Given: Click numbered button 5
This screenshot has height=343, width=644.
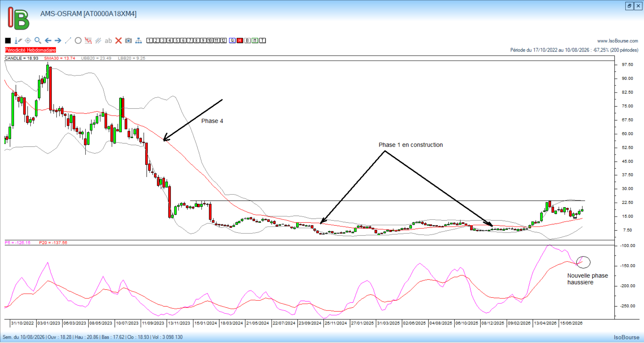Looking at the screenshot, I should point(176,41).
